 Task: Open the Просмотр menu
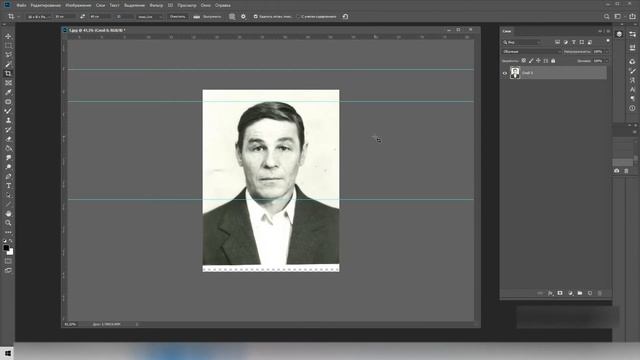(x=187, y=5)
